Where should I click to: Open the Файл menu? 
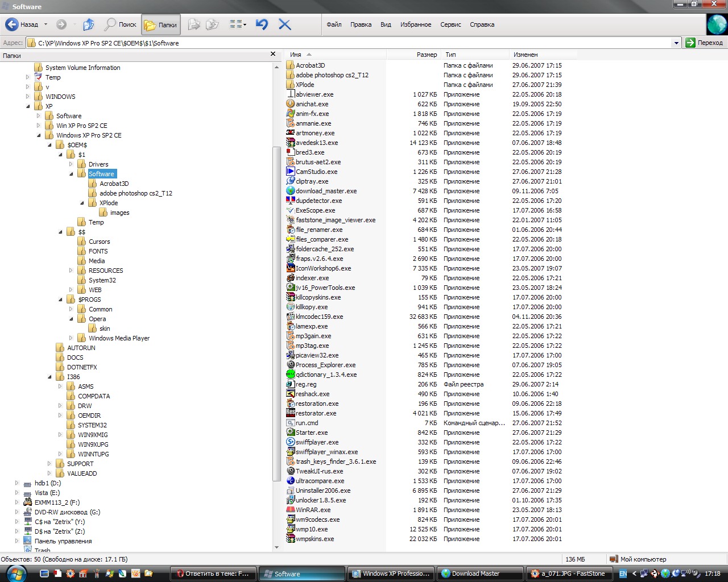(334, 24)
